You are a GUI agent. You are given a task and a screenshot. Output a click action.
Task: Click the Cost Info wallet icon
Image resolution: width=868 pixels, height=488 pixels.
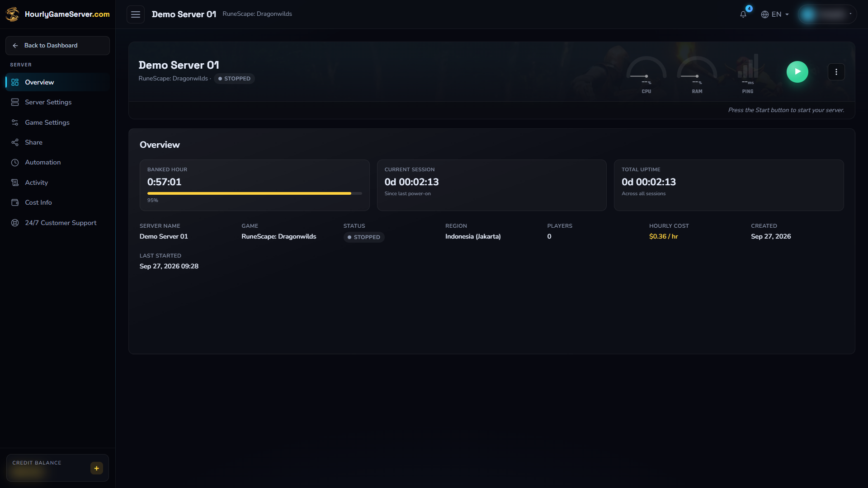(x=15, y=202)
